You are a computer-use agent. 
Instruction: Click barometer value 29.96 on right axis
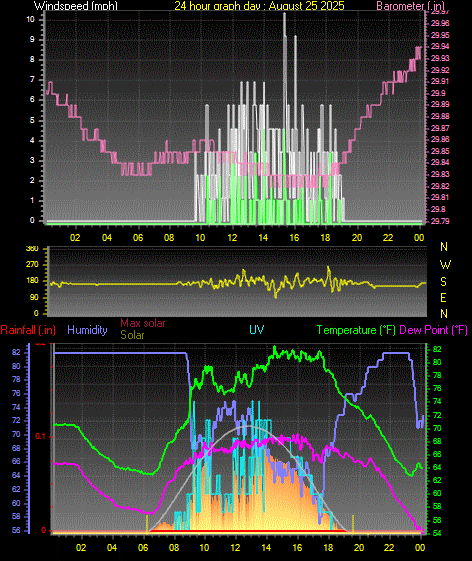pos(440,23)
